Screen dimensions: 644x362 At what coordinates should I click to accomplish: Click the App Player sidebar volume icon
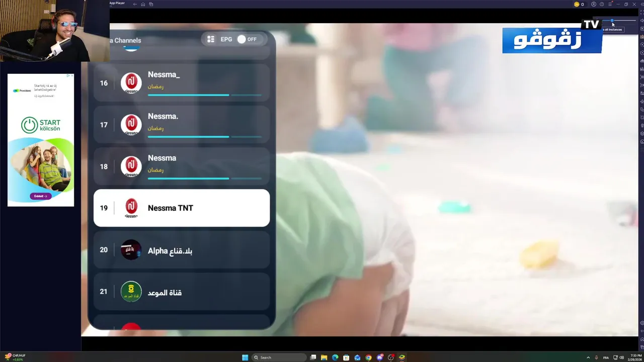[x=641, y=21]
